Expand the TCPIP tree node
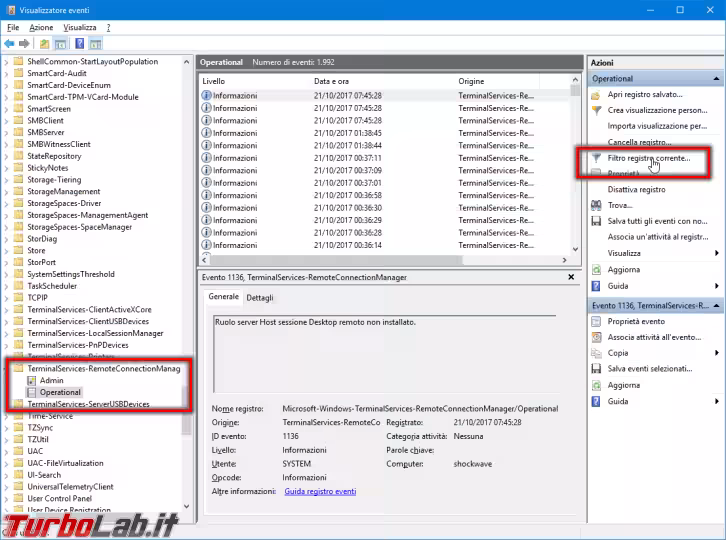This screenshot has height=540, width=726. [6, 298]
